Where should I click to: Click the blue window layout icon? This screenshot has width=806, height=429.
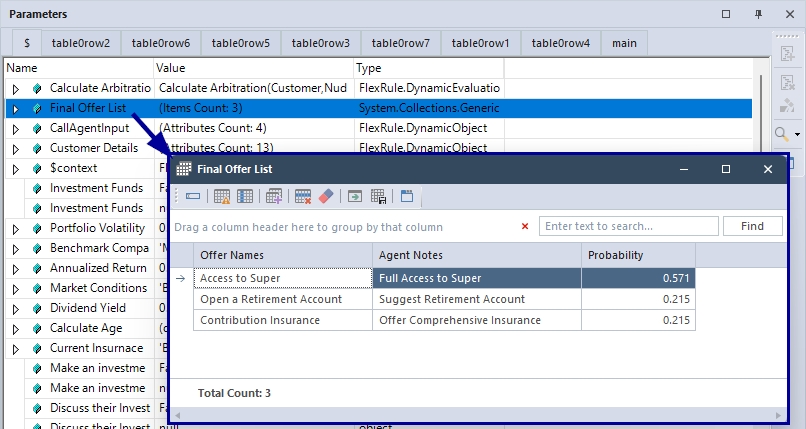(407, 196)
